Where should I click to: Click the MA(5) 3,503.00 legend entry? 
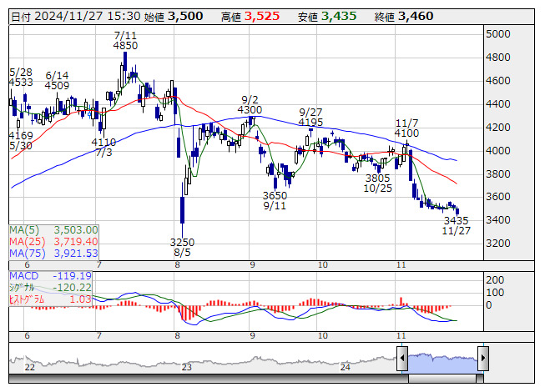(x=53, y=230)
